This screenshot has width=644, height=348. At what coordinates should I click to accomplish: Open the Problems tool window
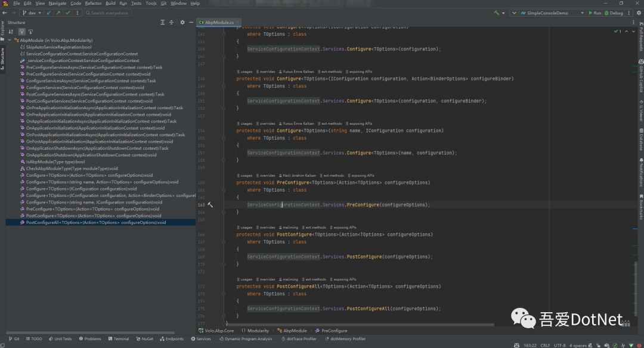(90, 339)
